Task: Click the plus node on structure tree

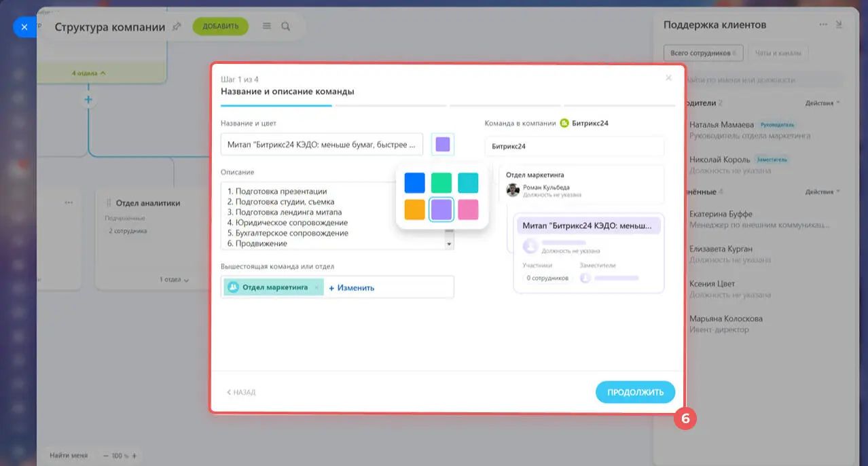Action: 88,100
